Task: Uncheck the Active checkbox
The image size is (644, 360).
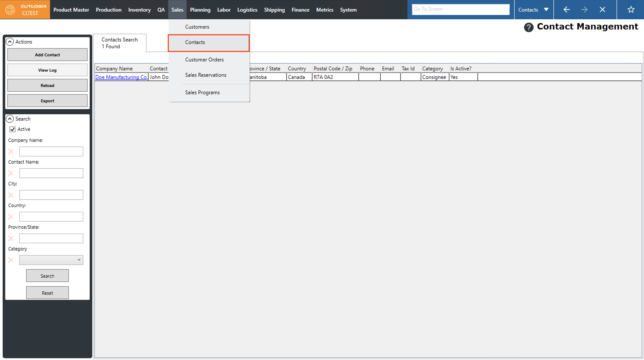Action: coord(13,129)
